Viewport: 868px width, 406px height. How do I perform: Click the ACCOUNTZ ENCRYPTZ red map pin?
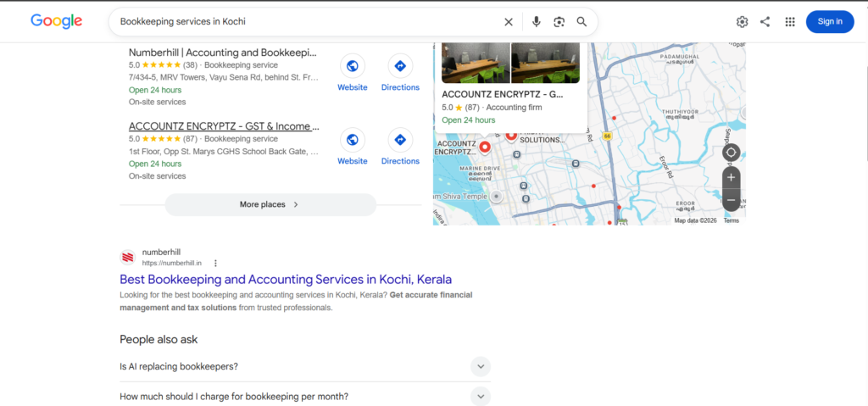[x=484, y=147]
